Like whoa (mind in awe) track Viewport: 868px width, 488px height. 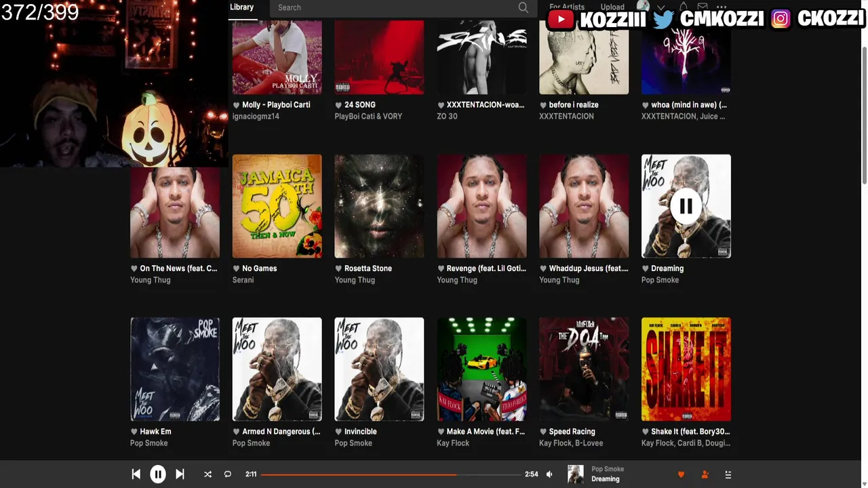coord(646,105)
